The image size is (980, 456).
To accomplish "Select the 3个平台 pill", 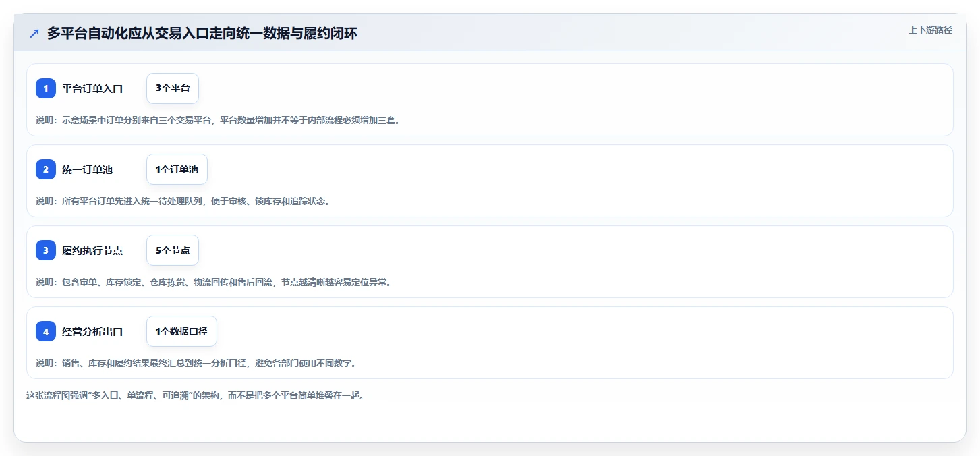I will click(x=173, y=88).
